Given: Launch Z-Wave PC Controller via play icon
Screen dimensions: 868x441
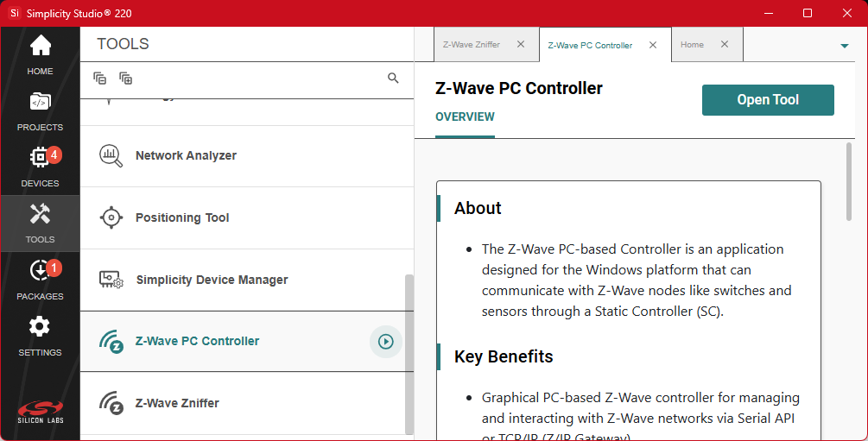Looking at the screenshot, I should tap(386, 342).
